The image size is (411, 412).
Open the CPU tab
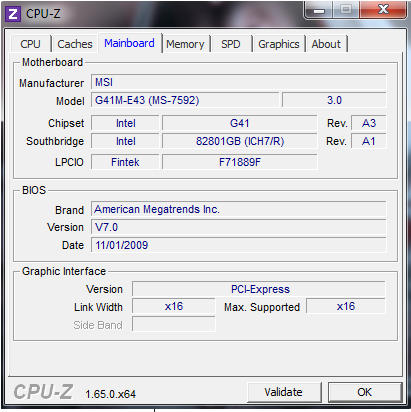[30, 44]
